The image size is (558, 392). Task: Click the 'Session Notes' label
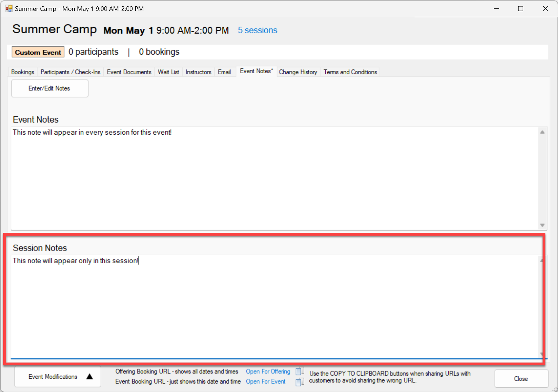tap(40, 248)
